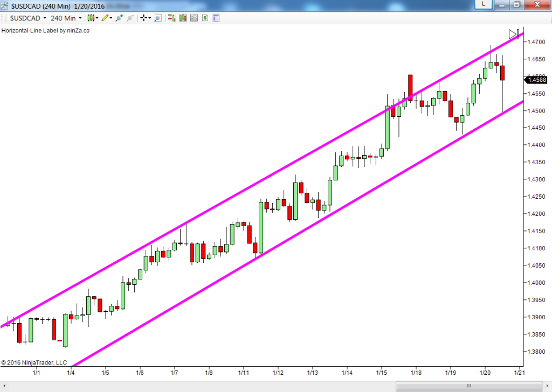Image resolution: width=552 pixels, height=392 pixels.
Task: Open the chart Properties icon
Action: pos(216,18)
